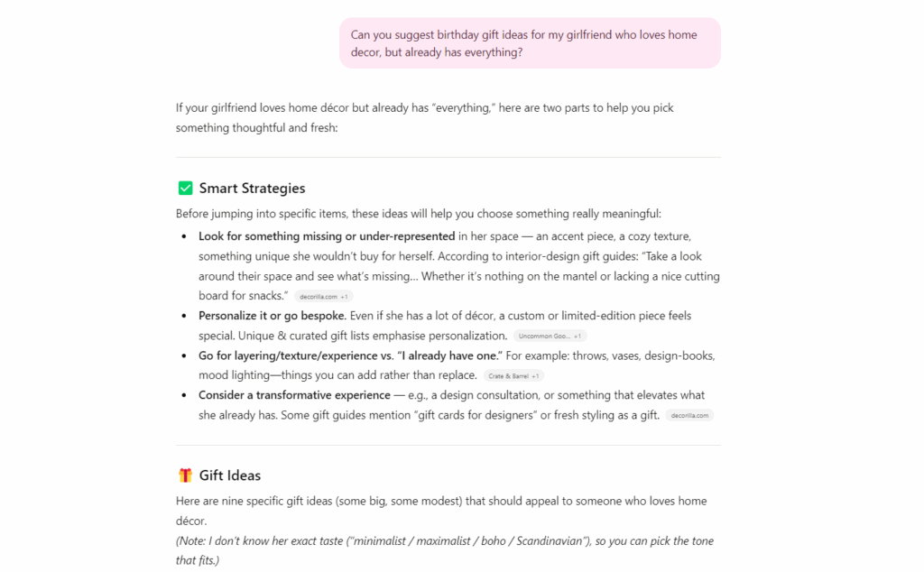The image size is (924, 572).
Task: Click the quoted phrase "I already have one."
Action: (x=448, y=355)
